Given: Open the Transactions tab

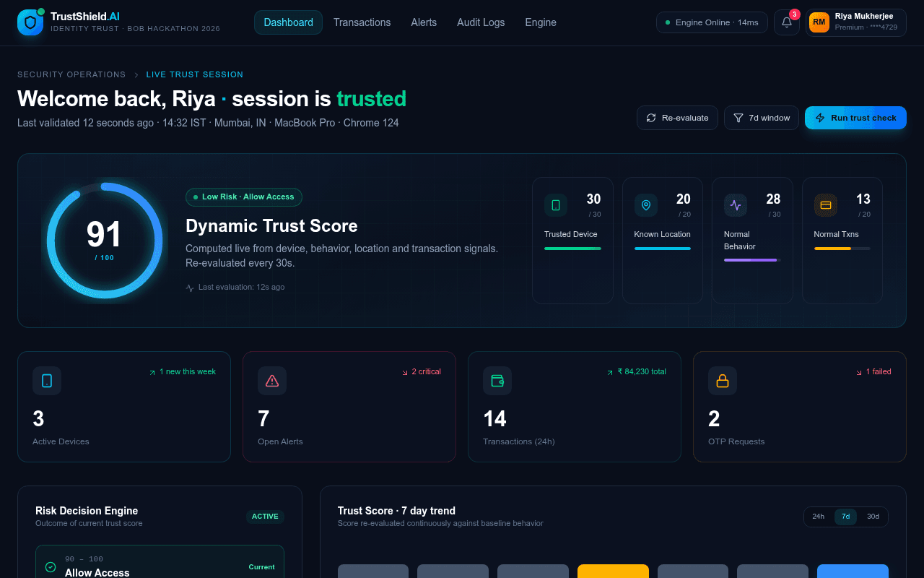Looking at the screenshot, I should [x=362, y=22].
